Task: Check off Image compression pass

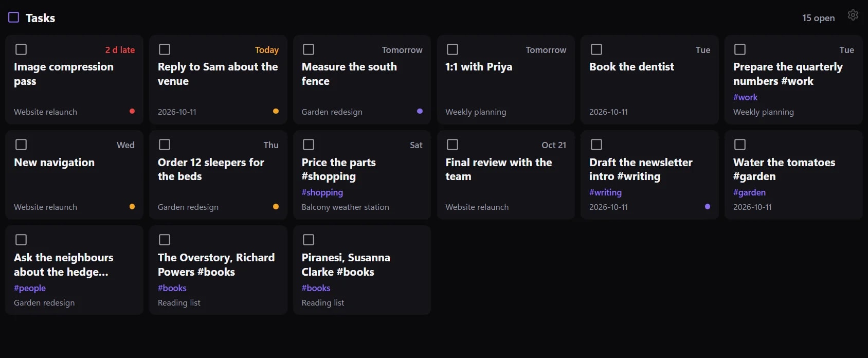Action: (21, 49)
